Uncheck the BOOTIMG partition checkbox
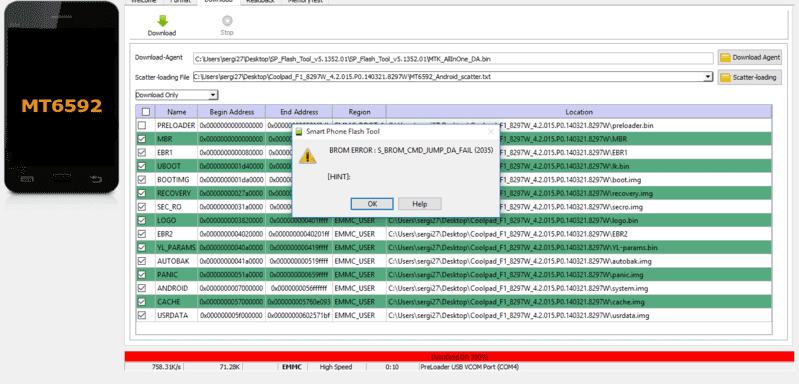799x384 pixels. click(x=142, y=179)
